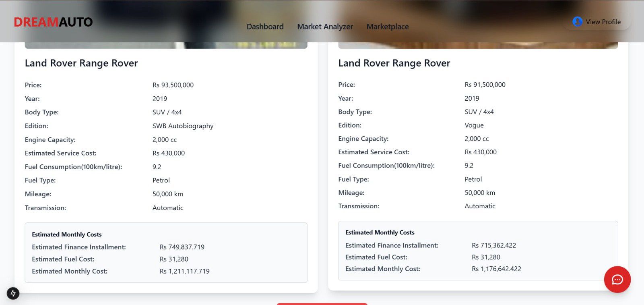Select the Rs 91,500,000 car title

[394, 63]
